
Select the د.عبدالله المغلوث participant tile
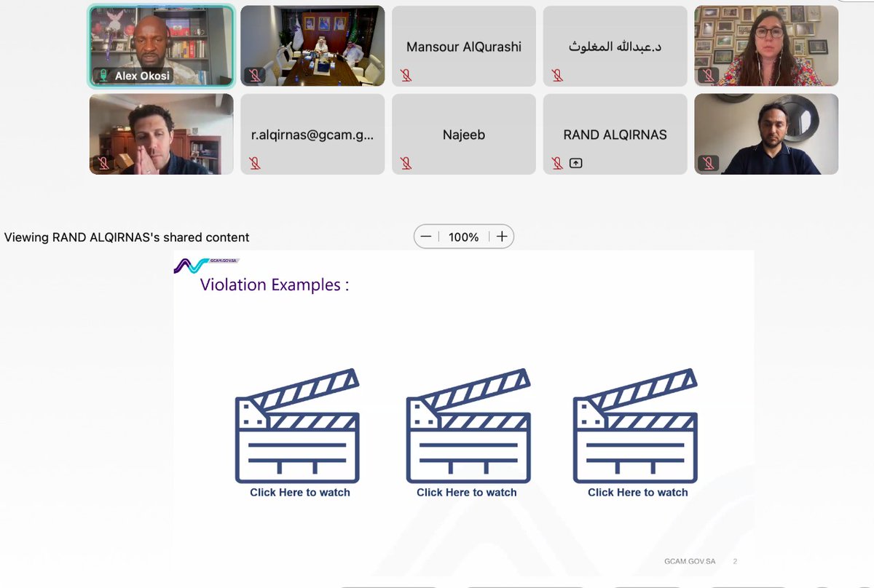tap(615, 46)
